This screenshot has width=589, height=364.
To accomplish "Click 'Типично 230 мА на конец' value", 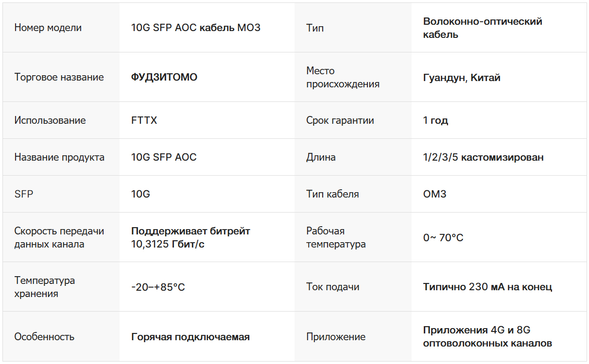I will [487, 287].
